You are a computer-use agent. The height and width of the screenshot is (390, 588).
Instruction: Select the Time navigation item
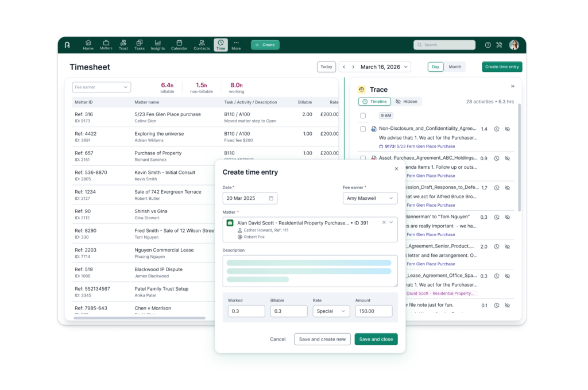pos(221,45)
